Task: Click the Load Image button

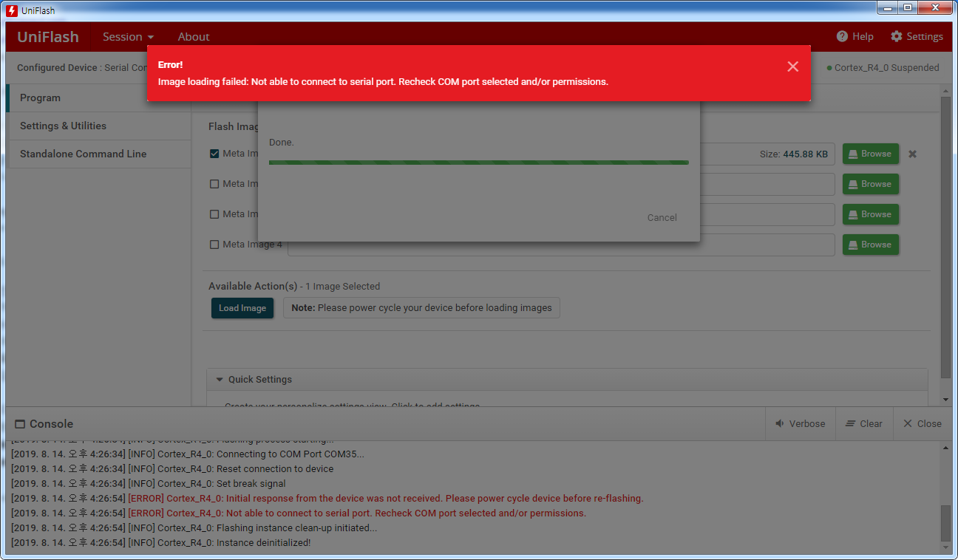Action: coord(242,308)
